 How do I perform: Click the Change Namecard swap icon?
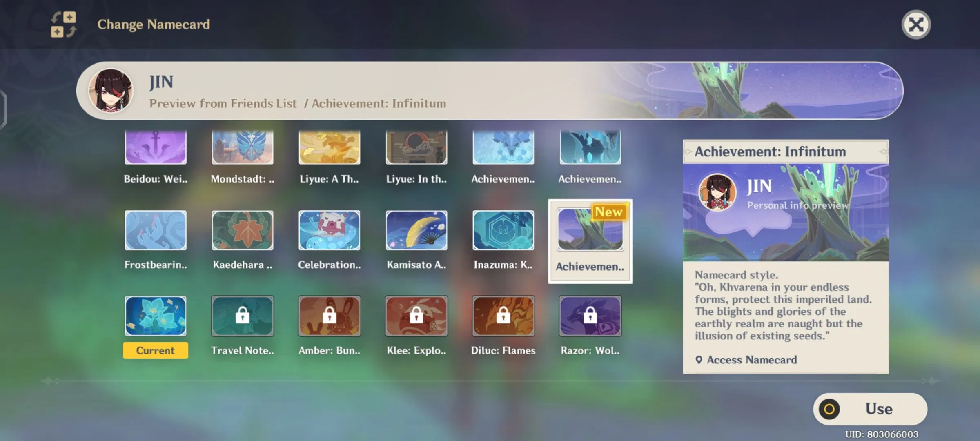point(63,24)
